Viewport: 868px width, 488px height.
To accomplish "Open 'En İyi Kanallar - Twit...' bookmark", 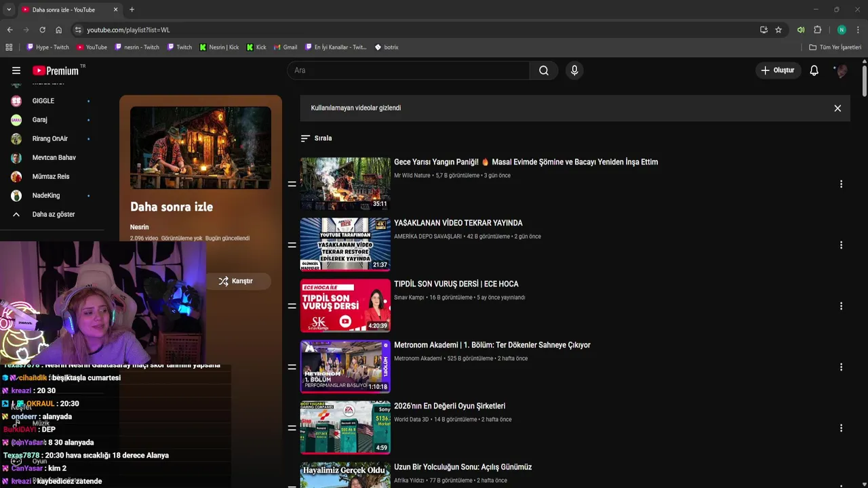I will (335, 47).
